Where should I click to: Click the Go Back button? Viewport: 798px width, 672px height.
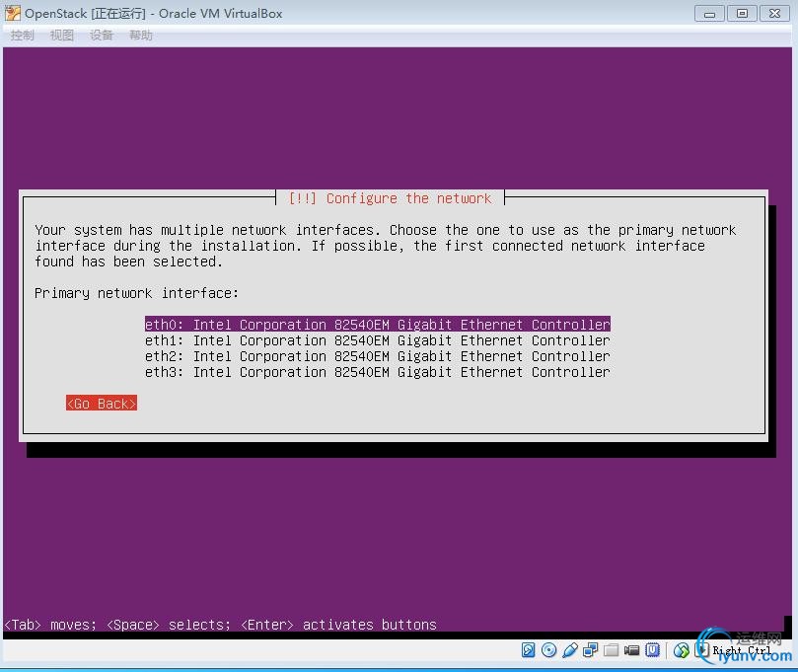coord(102,404)
